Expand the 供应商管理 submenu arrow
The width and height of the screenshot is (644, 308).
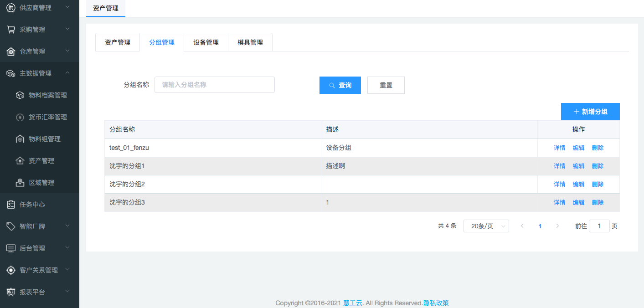[x=67, y=7]
